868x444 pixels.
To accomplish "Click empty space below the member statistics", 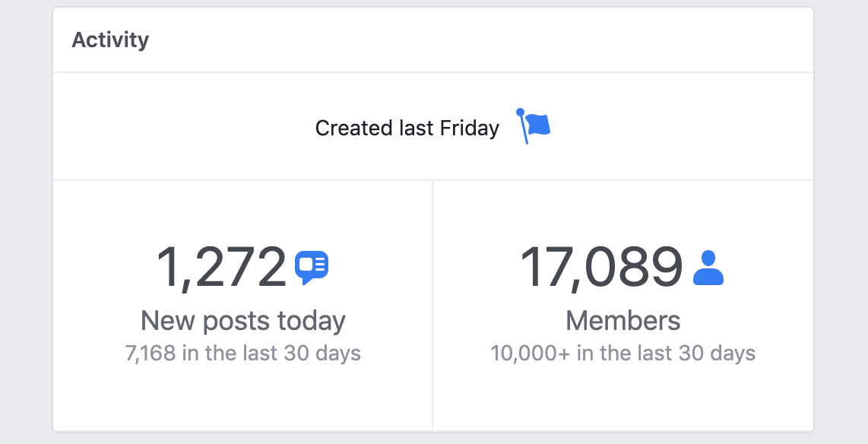I will (x=622, y=398).
